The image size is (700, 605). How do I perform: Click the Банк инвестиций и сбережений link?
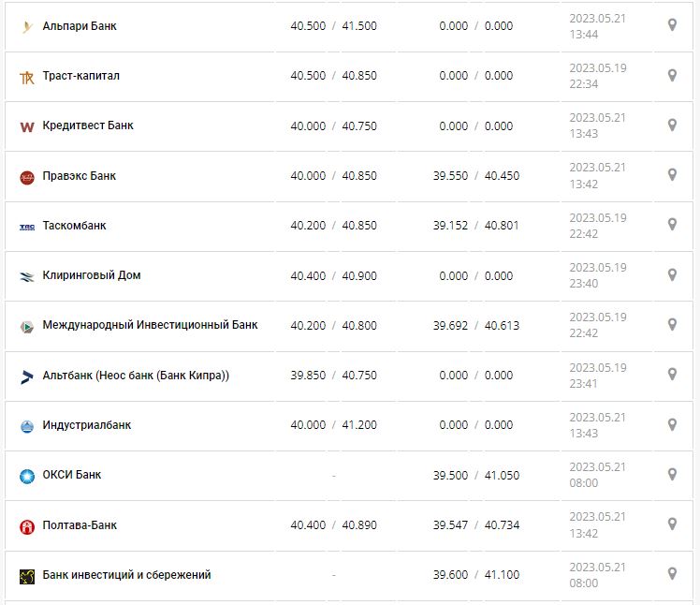tap(126, 574)
